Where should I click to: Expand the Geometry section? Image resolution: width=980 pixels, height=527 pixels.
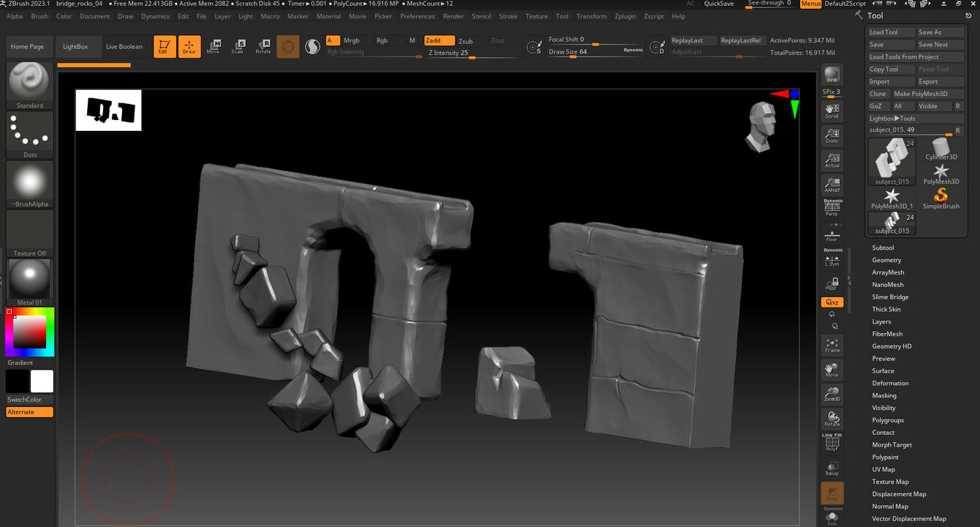886,260
